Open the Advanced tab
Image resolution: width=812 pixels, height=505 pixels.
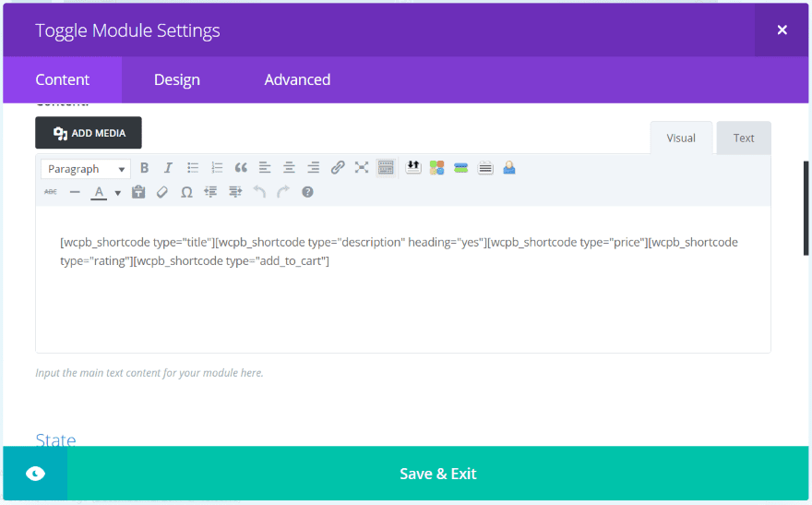click(297, 80)
